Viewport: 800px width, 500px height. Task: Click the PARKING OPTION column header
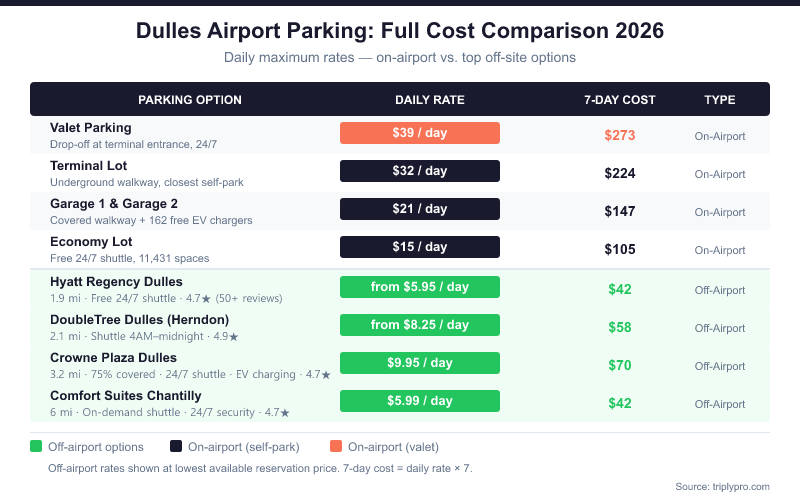click(x=190, y=100)
